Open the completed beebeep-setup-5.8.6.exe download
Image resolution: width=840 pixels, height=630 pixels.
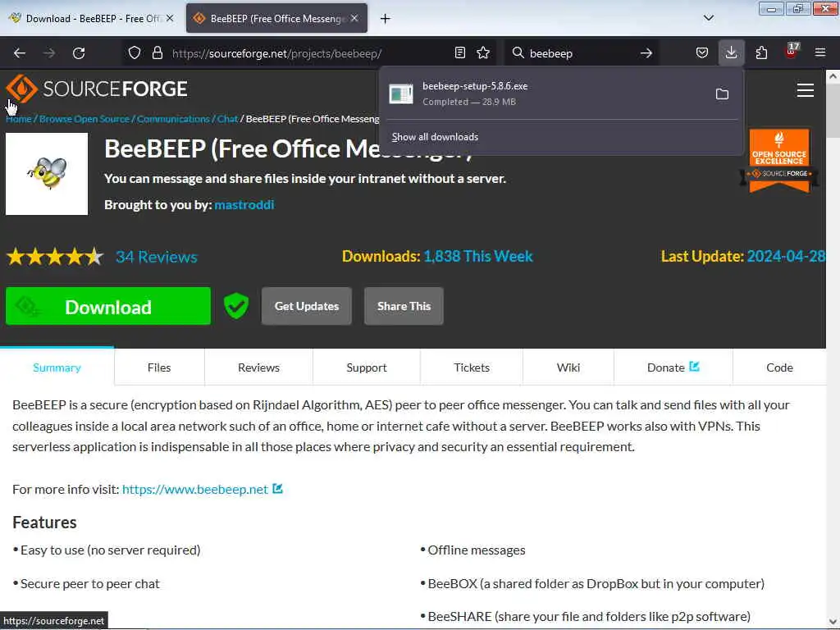click(546, 94)
